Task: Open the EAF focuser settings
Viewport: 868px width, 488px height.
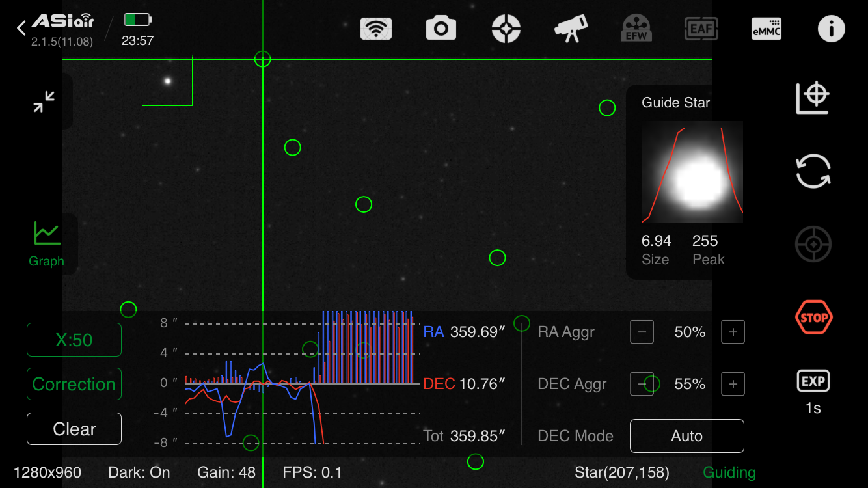Action: [x=701, y=29]
